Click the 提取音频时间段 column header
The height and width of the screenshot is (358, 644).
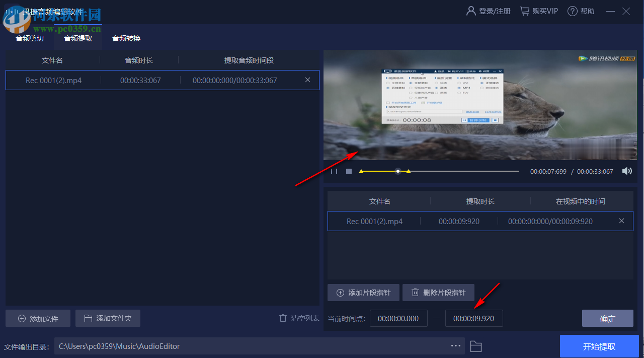pyautogui.click(x=249, y=60)
